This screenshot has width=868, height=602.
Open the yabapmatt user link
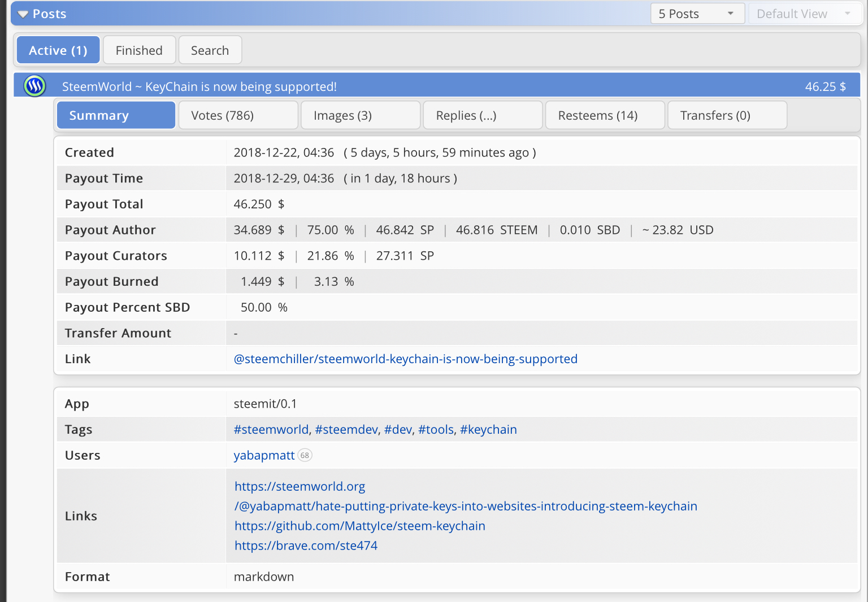[x=264, y=455]
